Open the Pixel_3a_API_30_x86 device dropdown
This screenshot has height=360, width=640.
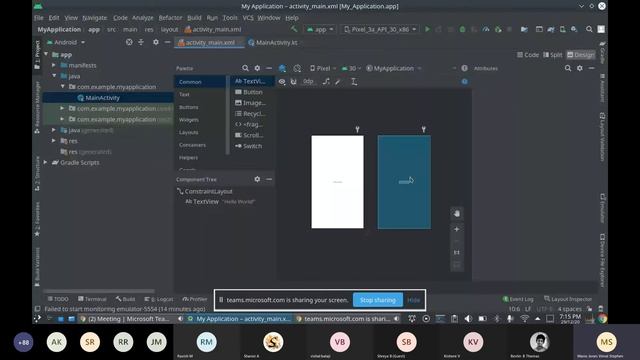click(380, 29)
